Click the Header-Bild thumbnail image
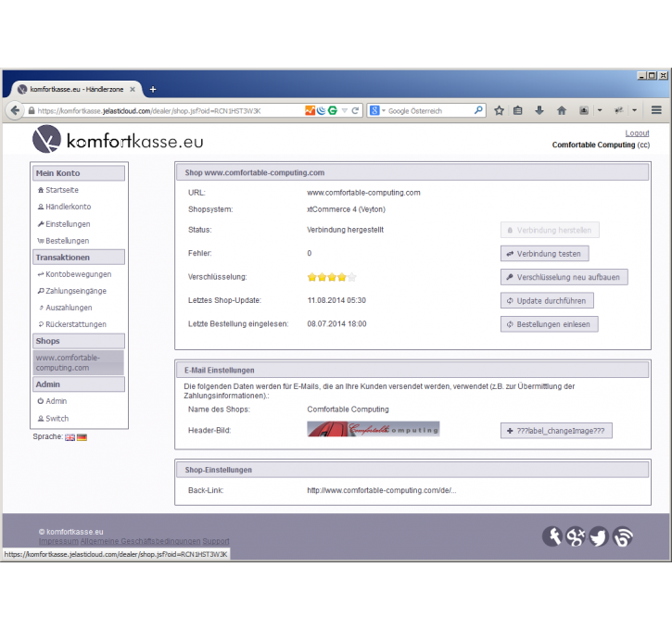This screenshot has width=672, height=630. (x=374, y=429)
